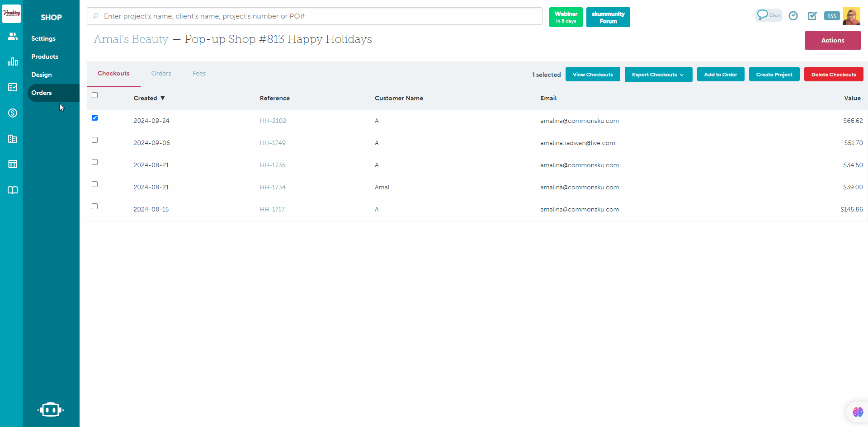Switch to the Fees tab
This screenshot has width=868, height=427.
click(x=199, y=73)
